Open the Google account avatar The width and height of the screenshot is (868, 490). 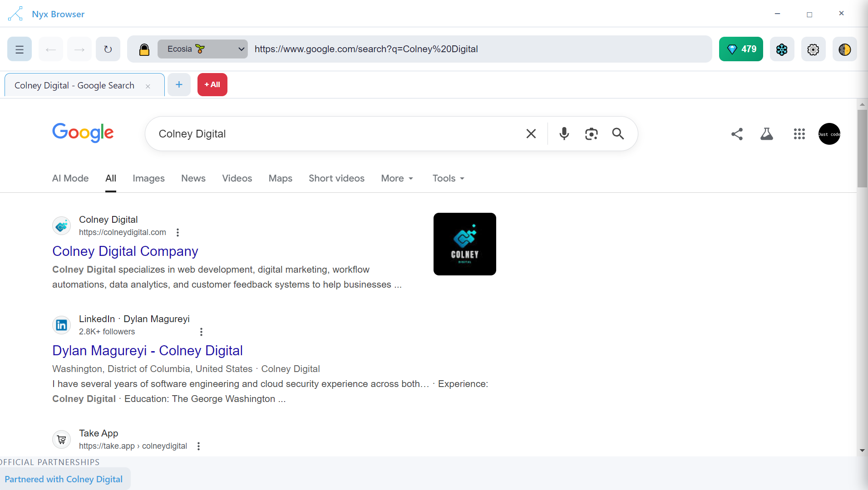(829, 134)
